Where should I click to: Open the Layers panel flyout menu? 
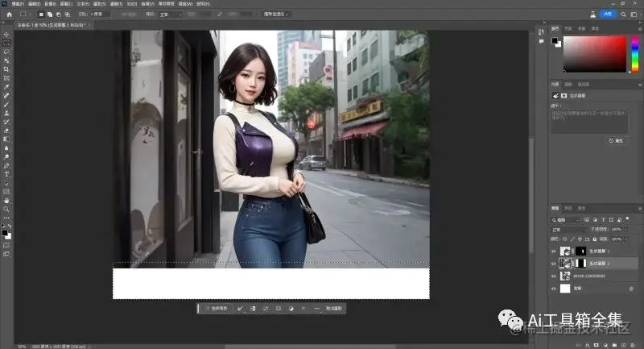[x=640, y=209]
